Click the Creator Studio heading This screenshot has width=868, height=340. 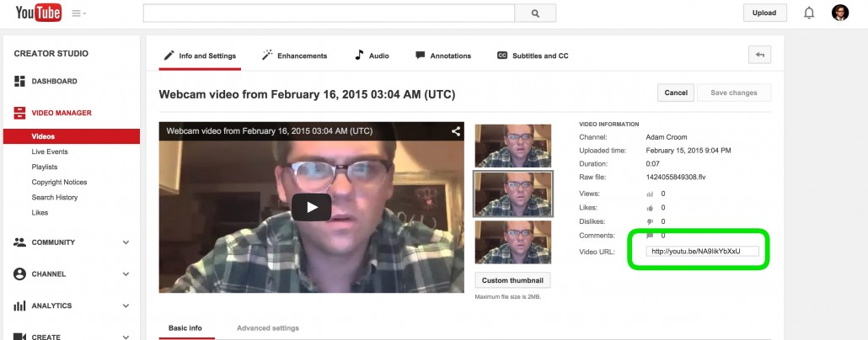[x=51, y=54]
